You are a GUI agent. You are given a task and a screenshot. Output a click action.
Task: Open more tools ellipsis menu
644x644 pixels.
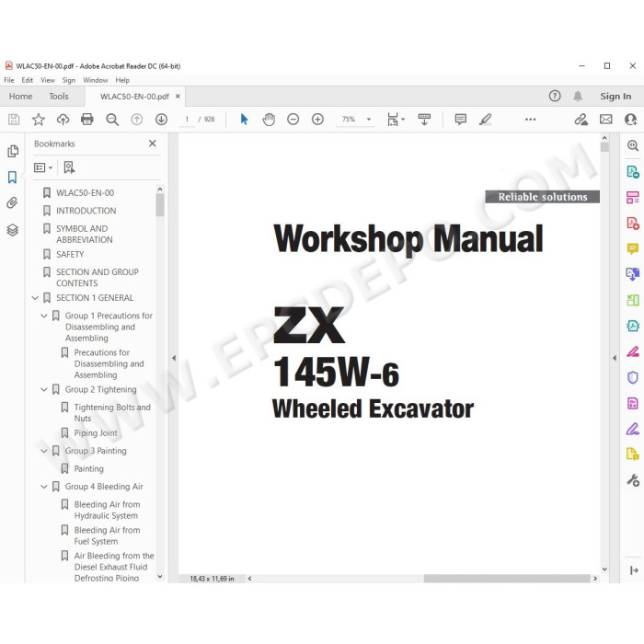530,119
